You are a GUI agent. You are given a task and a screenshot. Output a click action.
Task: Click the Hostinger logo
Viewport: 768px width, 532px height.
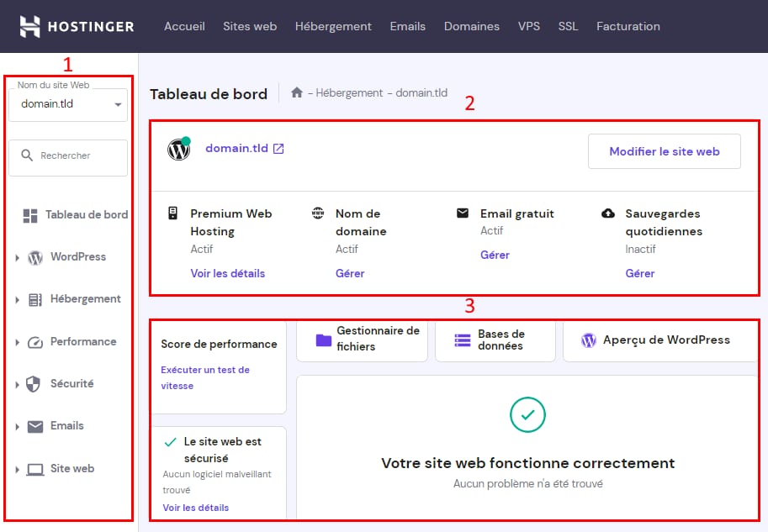pyautogui.click(x=77, y=26)
